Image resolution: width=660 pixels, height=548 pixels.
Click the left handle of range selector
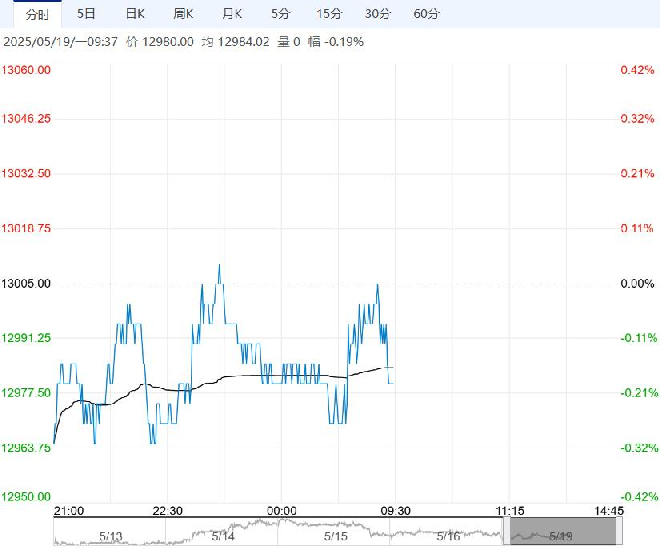[507, 531]
